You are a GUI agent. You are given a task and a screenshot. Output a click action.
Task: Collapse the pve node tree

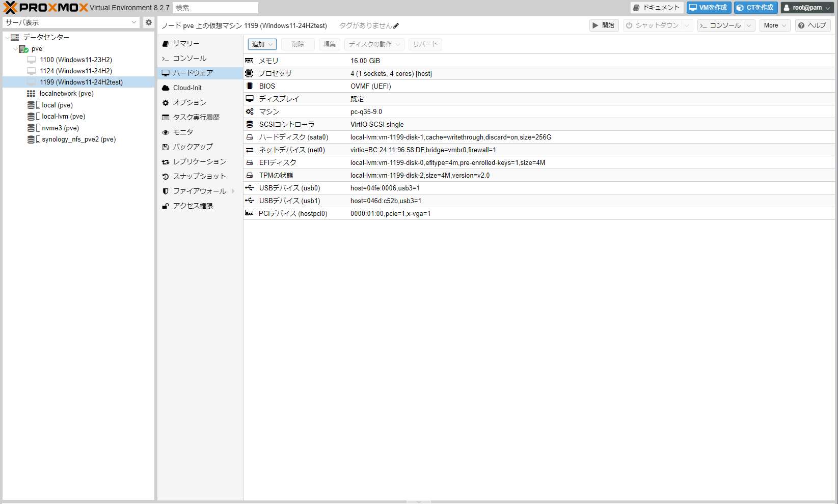(x=15, y=49)
